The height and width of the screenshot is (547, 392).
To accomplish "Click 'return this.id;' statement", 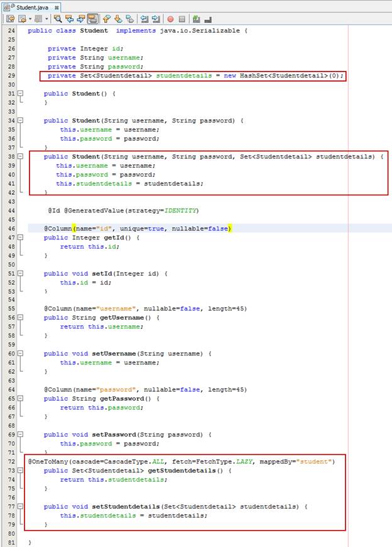I will (89, 246).
